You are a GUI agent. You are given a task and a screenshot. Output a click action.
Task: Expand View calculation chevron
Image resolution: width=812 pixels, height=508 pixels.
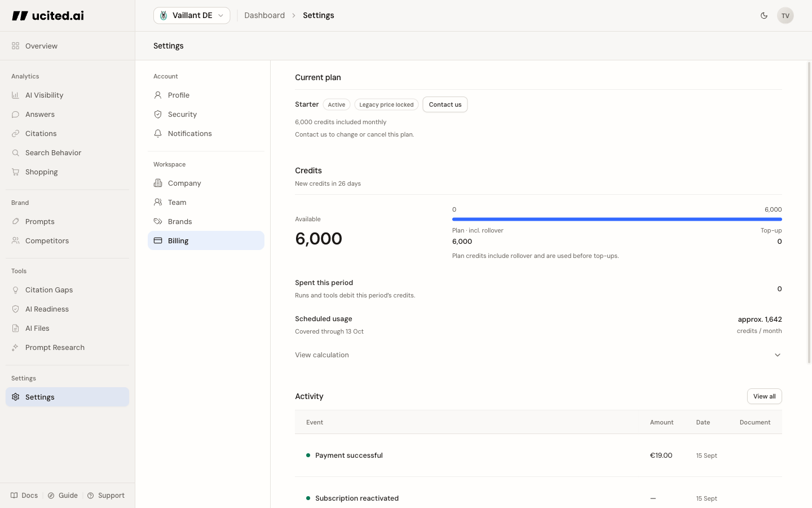778,355
